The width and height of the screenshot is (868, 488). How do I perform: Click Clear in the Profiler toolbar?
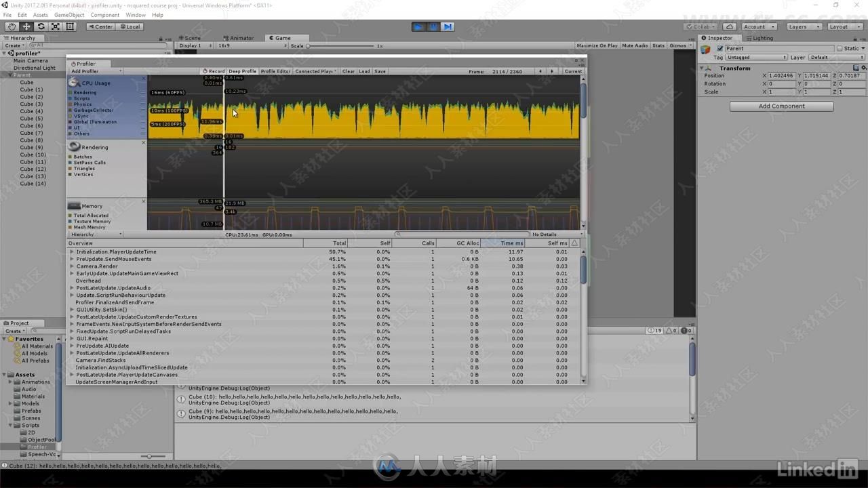click(348, 71)
